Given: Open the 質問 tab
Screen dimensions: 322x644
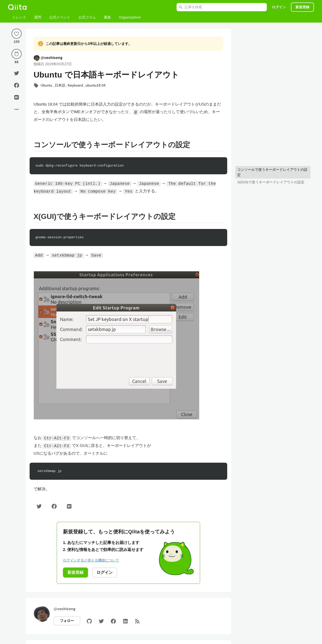Looking at the screenshot, I should [38, 17].
